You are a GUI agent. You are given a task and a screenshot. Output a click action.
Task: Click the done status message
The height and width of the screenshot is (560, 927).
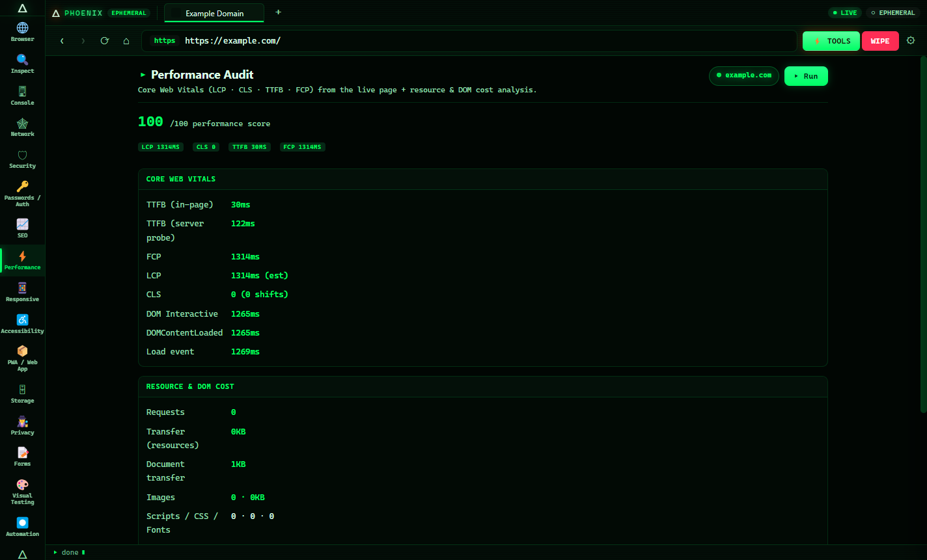70,552
